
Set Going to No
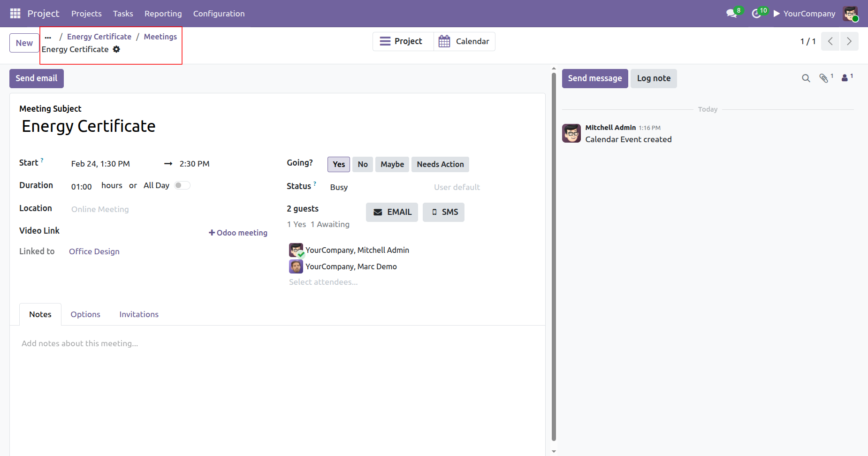pos(363,164)
